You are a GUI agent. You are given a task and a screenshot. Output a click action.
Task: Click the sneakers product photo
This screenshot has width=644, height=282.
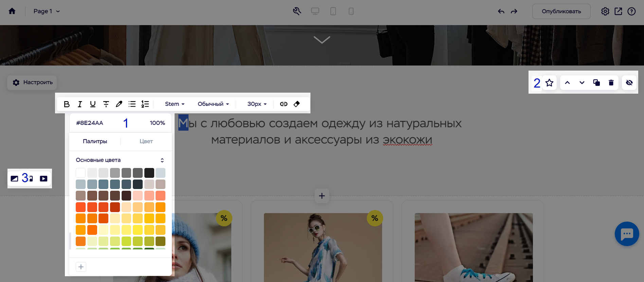point(473,247)
